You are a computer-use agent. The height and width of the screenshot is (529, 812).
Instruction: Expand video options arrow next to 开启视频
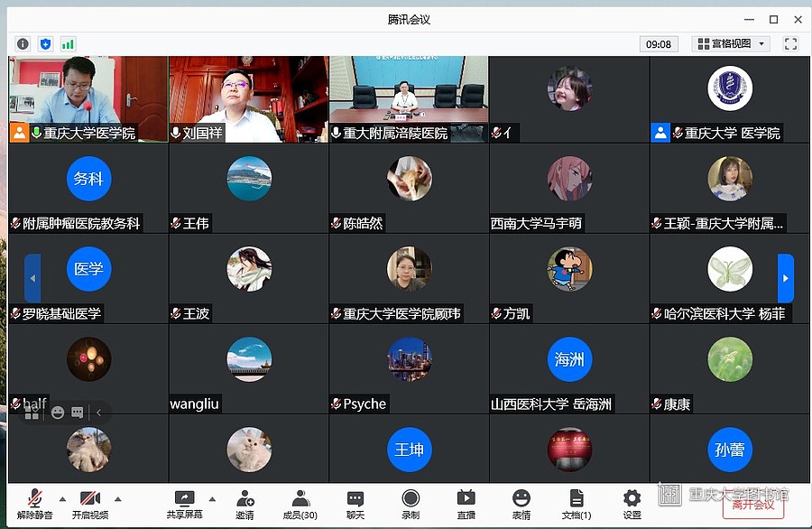click(x=118, y=499)
